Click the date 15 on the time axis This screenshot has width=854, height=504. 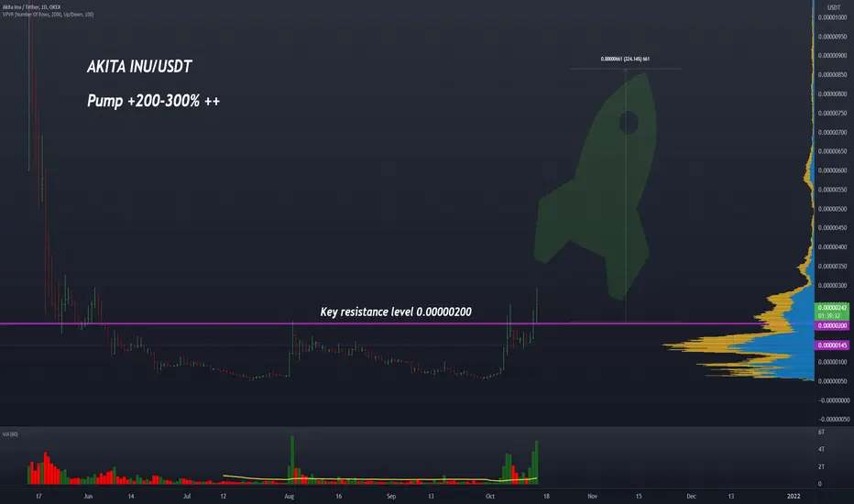[x=639, y=497]
